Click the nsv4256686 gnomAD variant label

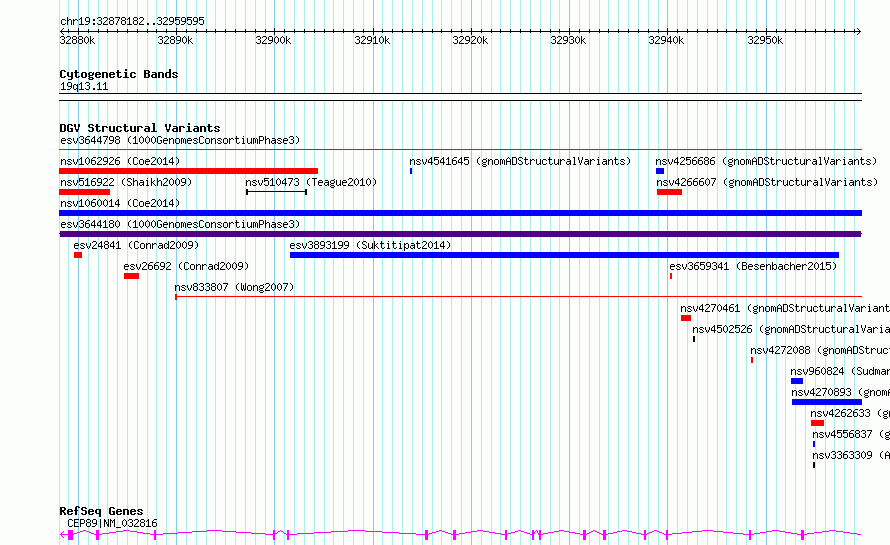tap(766, 161)
